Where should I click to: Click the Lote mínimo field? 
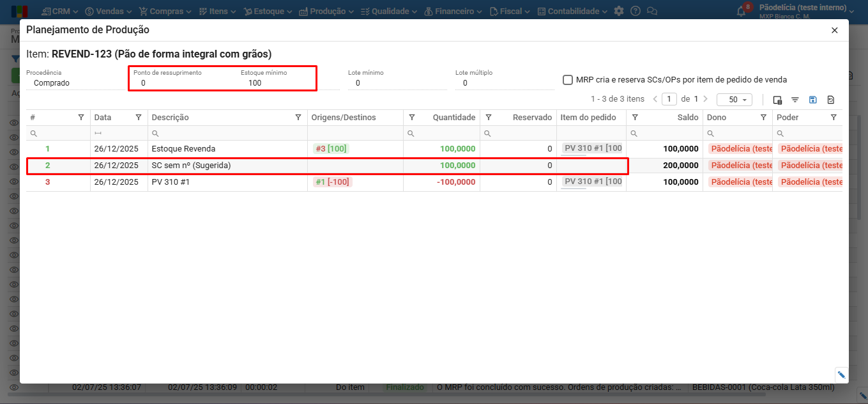(x=397, y=83)
